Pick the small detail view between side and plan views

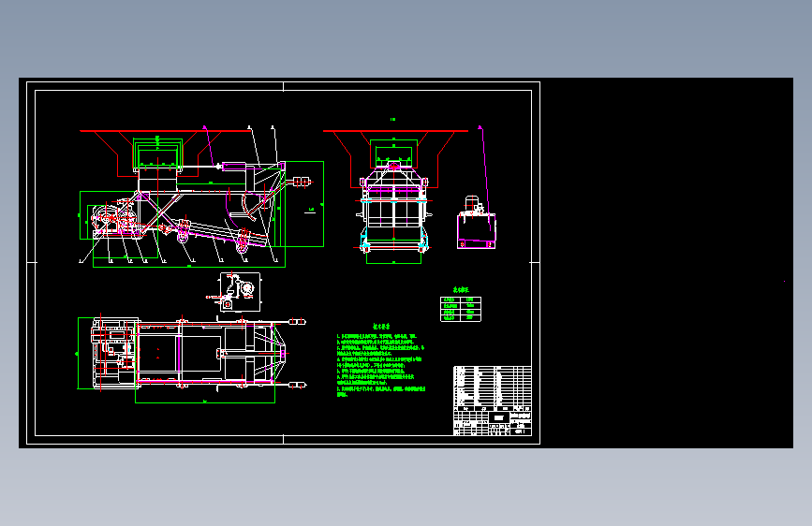(234, 293)
